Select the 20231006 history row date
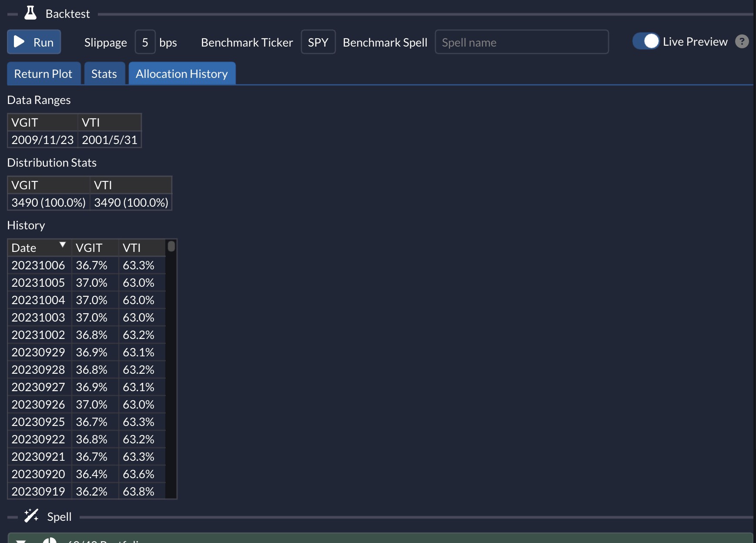The width and height of the screenshot is (756, 543). click(x=38, y=265)
